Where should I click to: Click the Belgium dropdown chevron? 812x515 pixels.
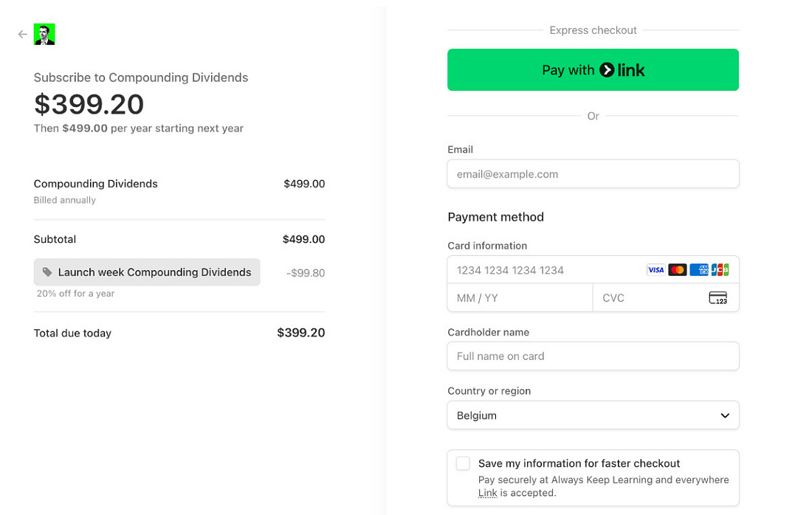pos(724,415)
